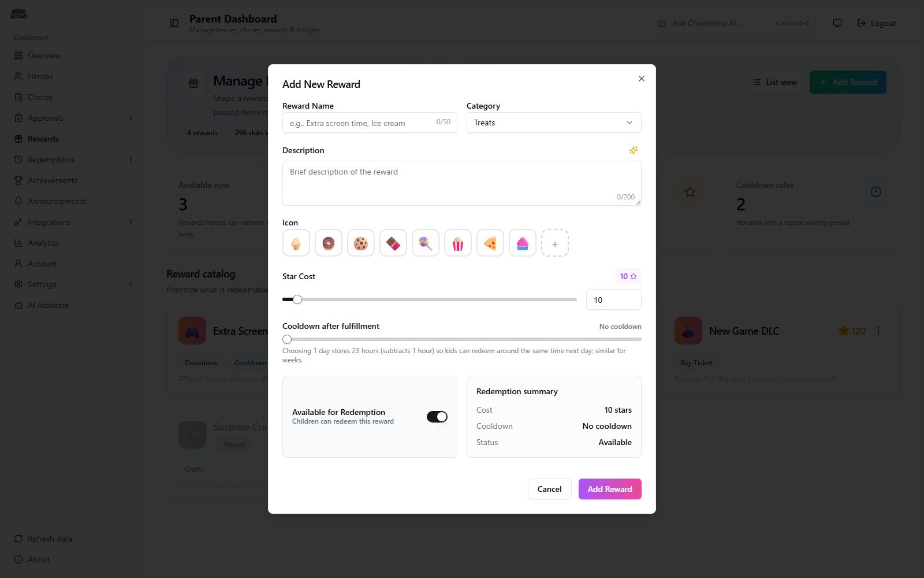
Task: Open Achievements in the sidebar
Action: point(53,180)
